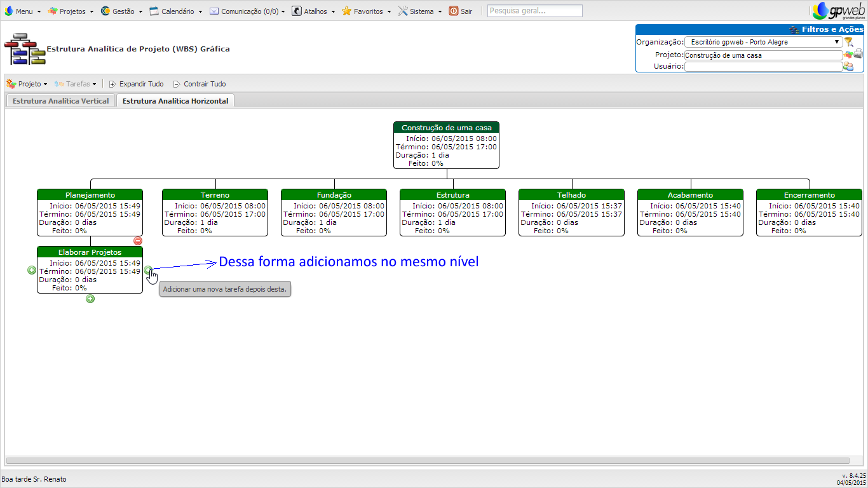Click the printer icon in Filtros e Ações
868x488 pixels.
click(x=858, y=54)
